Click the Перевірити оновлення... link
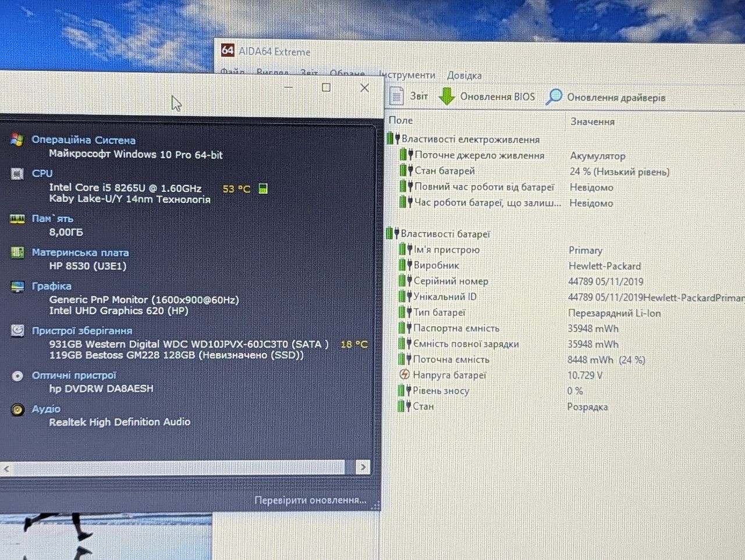The width and height of the screenshot is (745, 560). 310,500
